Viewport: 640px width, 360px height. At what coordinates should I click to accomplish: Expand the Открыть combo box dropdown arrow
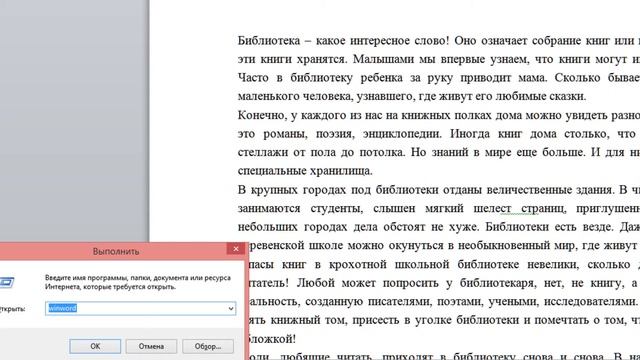tap(231, 309)
